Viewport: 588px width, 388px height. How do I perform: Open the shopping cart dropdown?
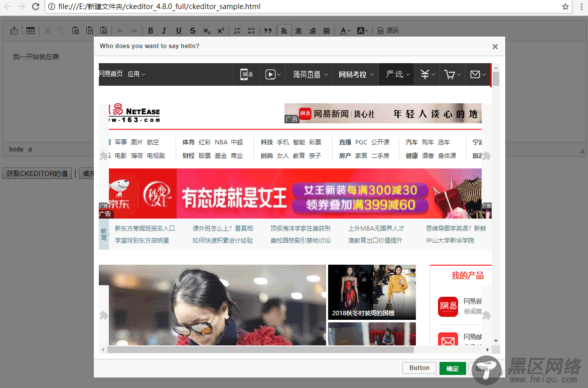click(452, 75)
